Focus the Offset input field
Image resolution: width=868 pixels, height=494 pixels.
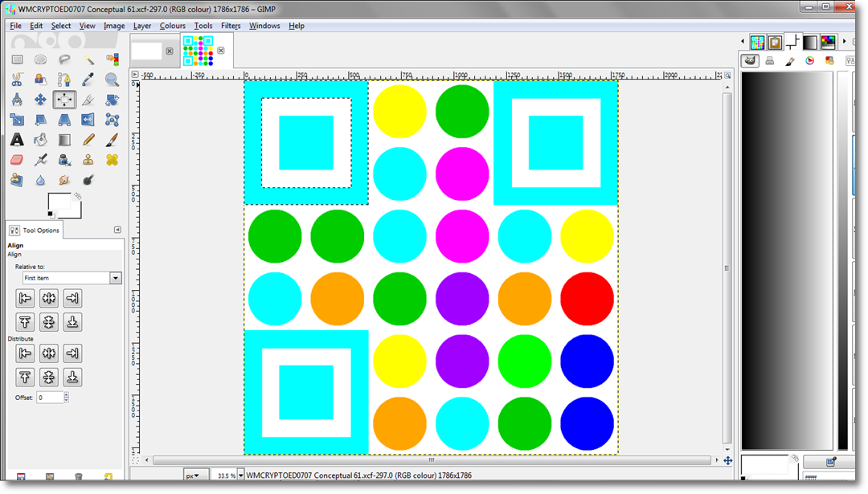tap(50, 398)
